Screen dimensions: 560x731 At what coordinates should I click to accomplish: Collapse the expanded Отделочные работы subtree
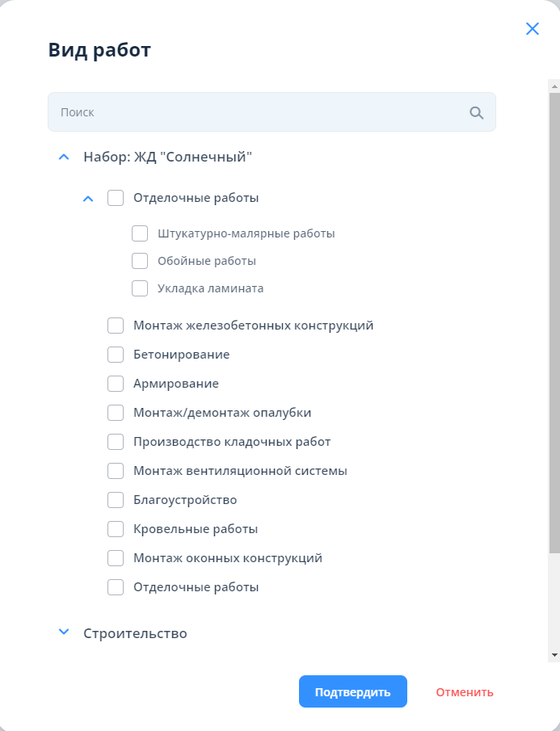pyautogui.click(x=89, y=198)
